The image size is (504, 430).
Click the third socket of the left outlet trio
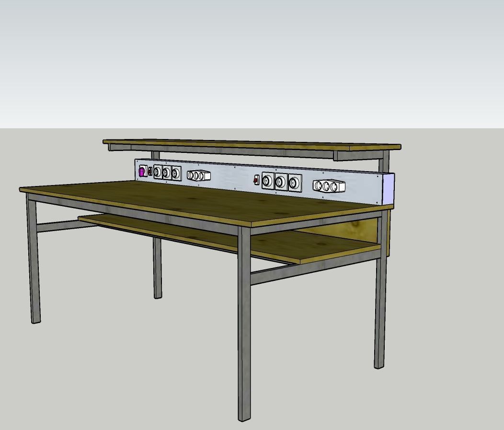(175, 173)
